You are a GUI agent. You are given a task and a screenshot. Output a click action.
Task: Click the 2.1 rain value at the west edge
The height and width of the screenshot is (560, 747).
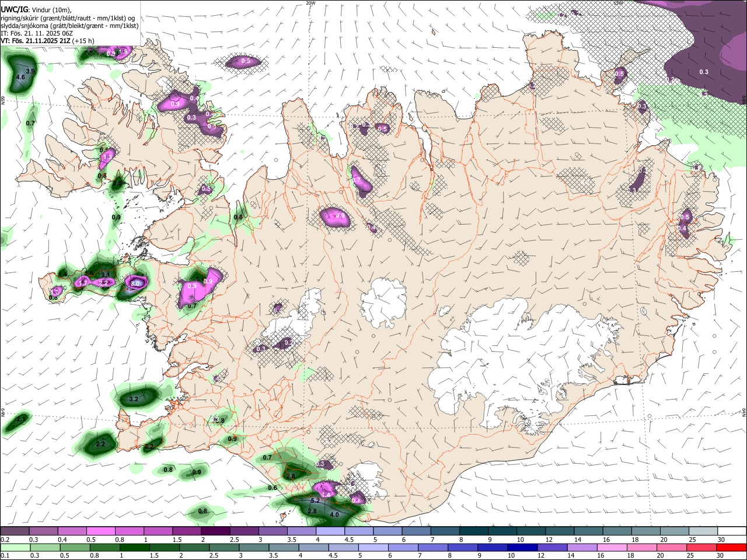(21, 419)
